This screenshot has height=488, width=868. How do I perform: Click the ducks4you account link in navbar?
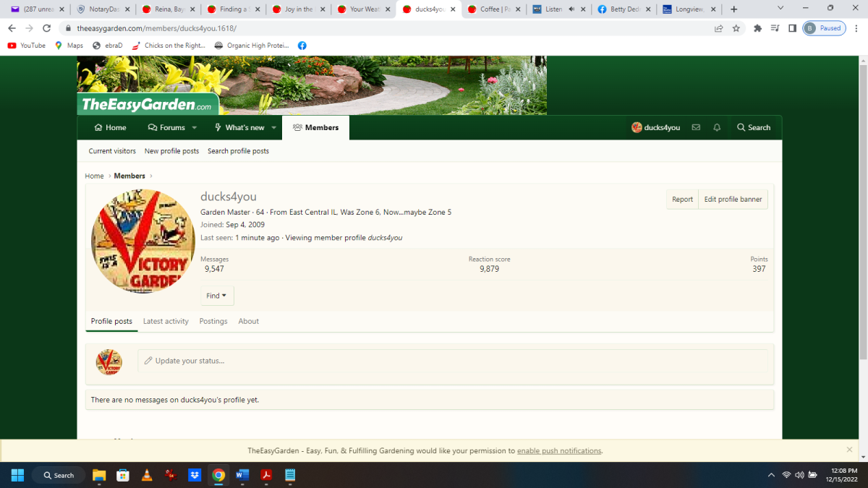(x=655, y=127)
